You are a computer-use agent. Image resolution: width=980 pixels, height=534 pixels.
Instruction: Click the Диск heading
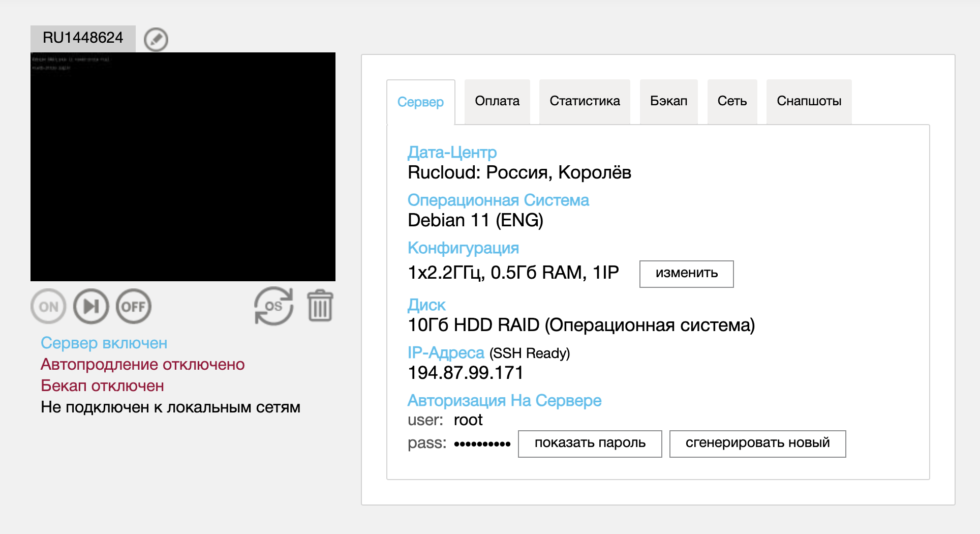426,305
